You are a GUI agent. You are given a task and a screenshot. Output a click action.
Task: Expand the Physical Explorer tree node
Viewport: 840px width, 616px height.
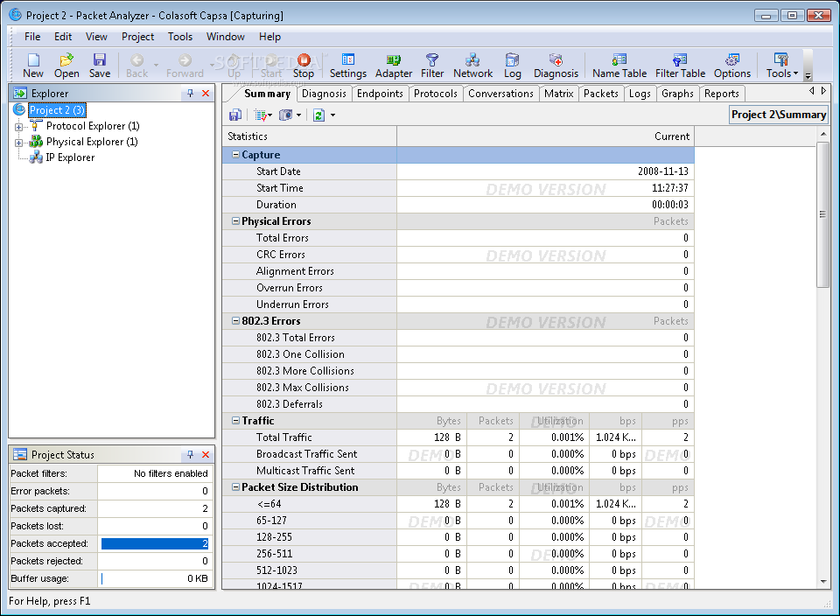click(x=18, y=143)
